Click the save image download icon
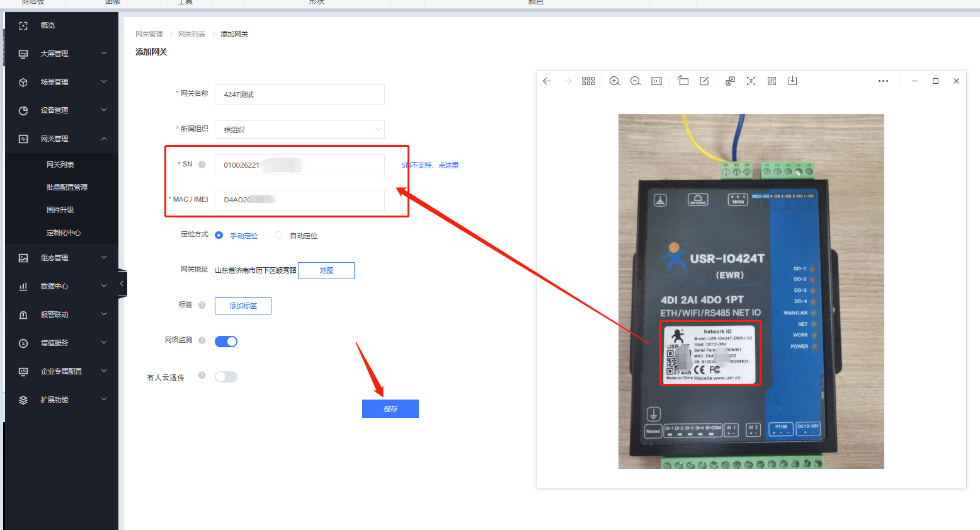Image resolution: width=980 pixels, height=530 pixels. click(x=792, y=81)
